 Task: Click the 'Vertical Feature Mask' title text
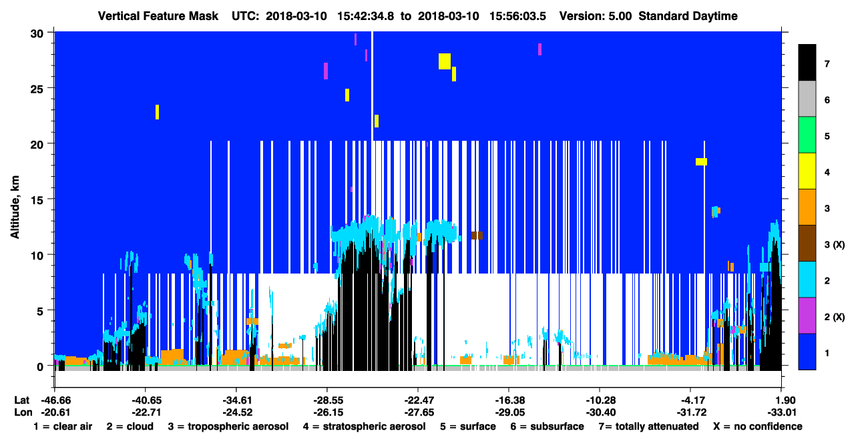coord(158,16)
